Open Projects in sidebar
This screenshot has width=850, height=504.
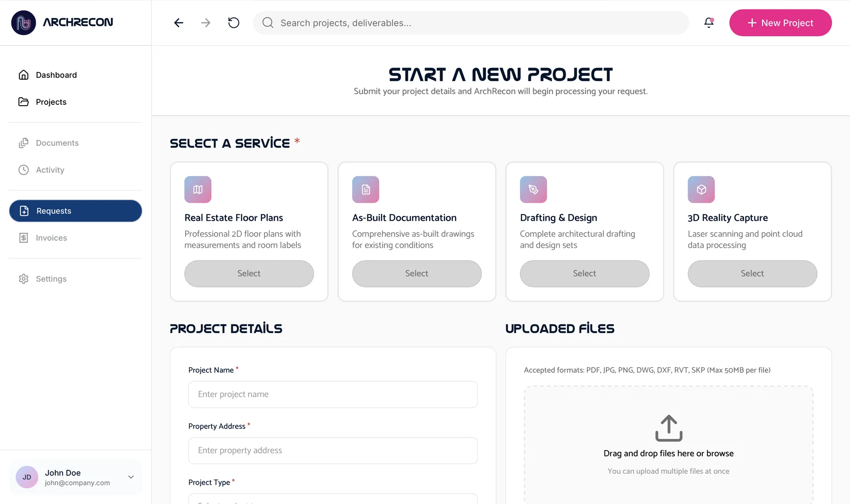tap(76, 102)
